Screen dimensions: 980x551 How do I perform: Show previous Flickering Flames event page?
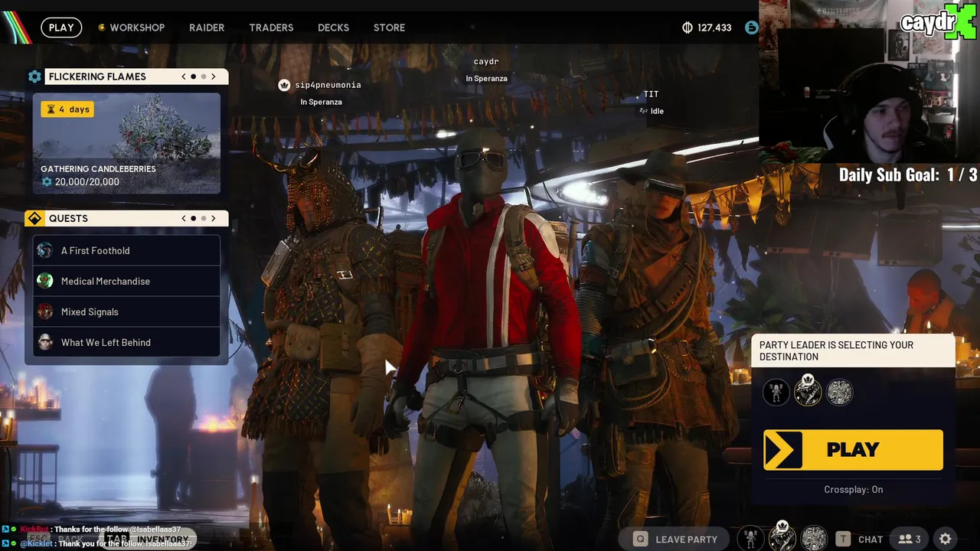point(184,77)
